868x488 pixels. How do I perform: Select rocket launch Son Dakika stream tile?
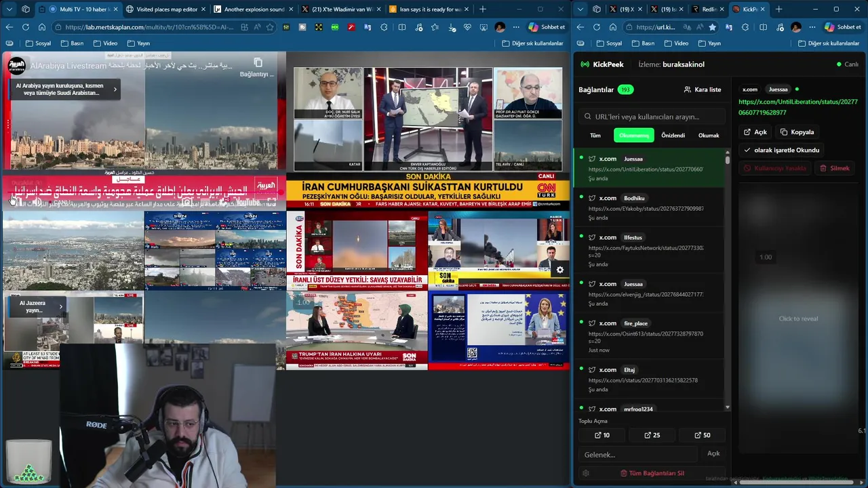357,250
